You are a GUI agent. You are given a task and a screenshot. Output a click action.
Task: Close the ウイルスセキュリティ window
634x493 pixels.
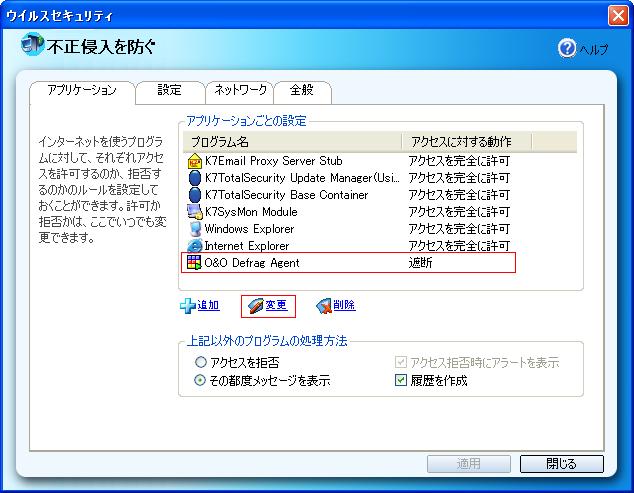tap(618, 16)
